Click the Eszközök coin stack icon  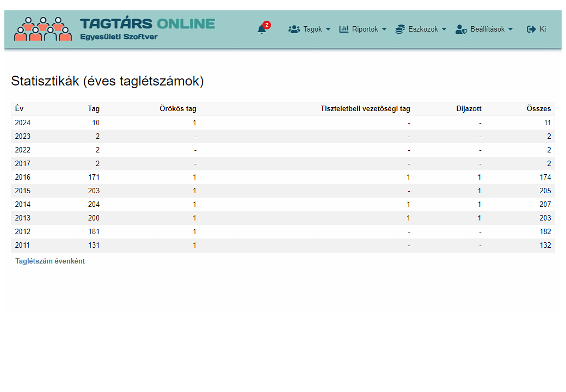click(x=400, y=29)
